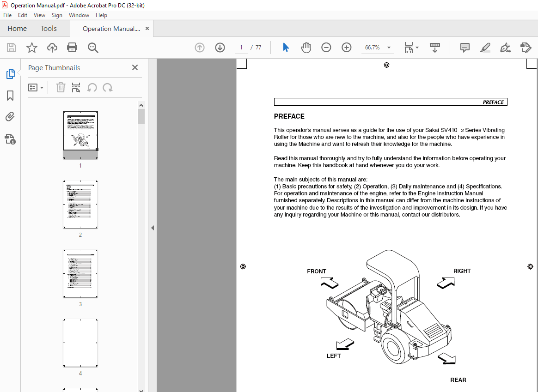This screenshot has width=538, height=392.
Task: Click thumbnail panel scroll up arrow
Action: click(141, 105)
